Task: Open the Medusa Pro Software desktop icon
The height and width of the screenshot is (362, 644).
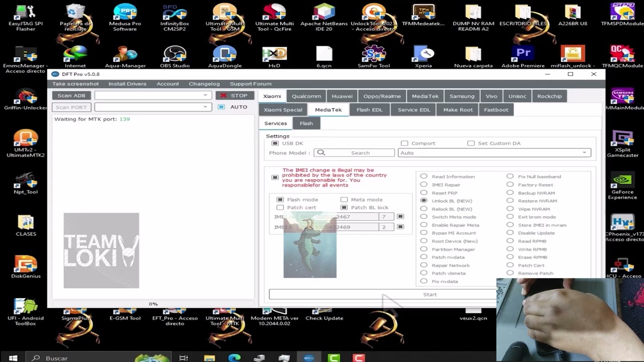Action: point(125,18)
